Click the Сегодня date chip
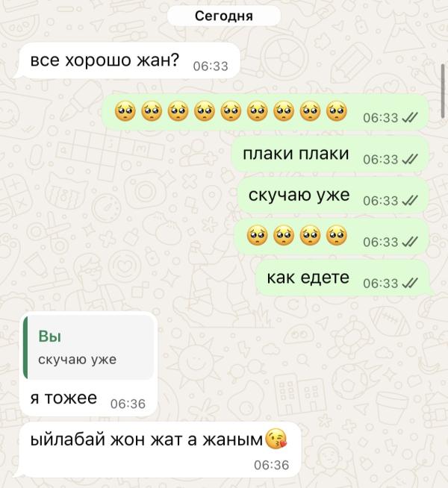Screen dimensions: 448x488 pyautogui.click(x=224, y=16)
